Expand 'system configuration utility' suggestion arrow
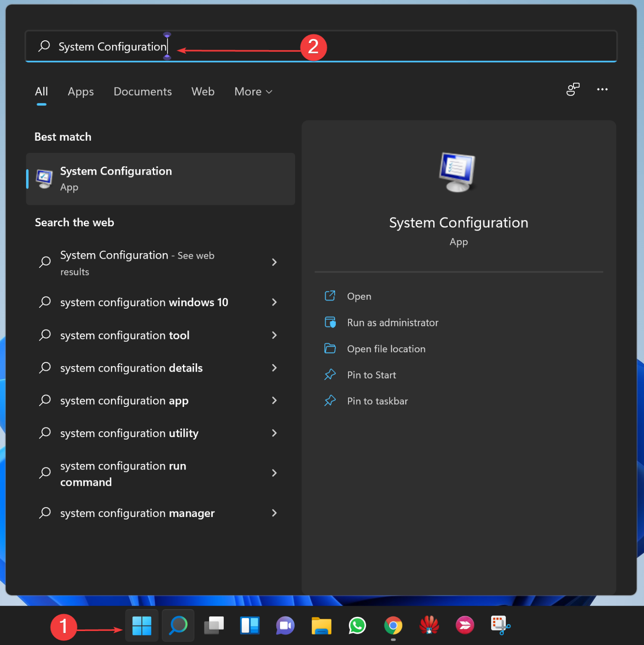The image size is (644, 645). pos(274,433)
